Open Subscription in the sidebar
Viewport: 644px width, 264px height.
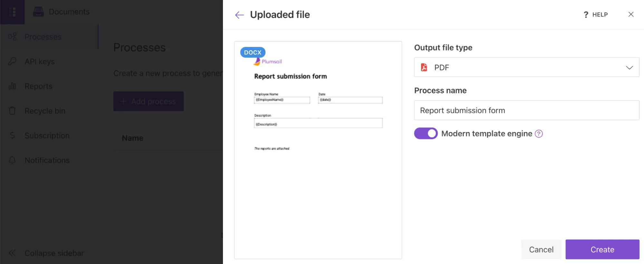pyautogui.click(x=49, y=136)
